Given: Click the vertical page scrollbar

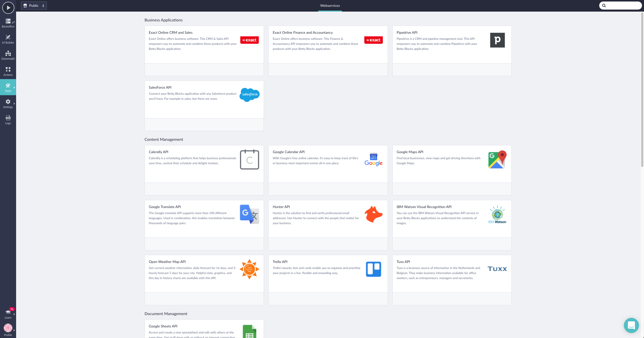Looking at the screenshot, I should [x=642, y=89].
